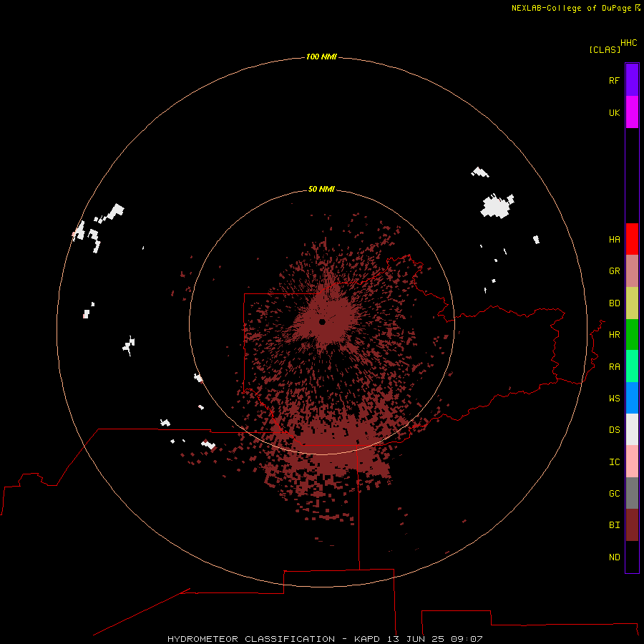Pick the RA bright green legend swatch
The width and height of the screenshot is (644, 644).
(x=632, y=366)
